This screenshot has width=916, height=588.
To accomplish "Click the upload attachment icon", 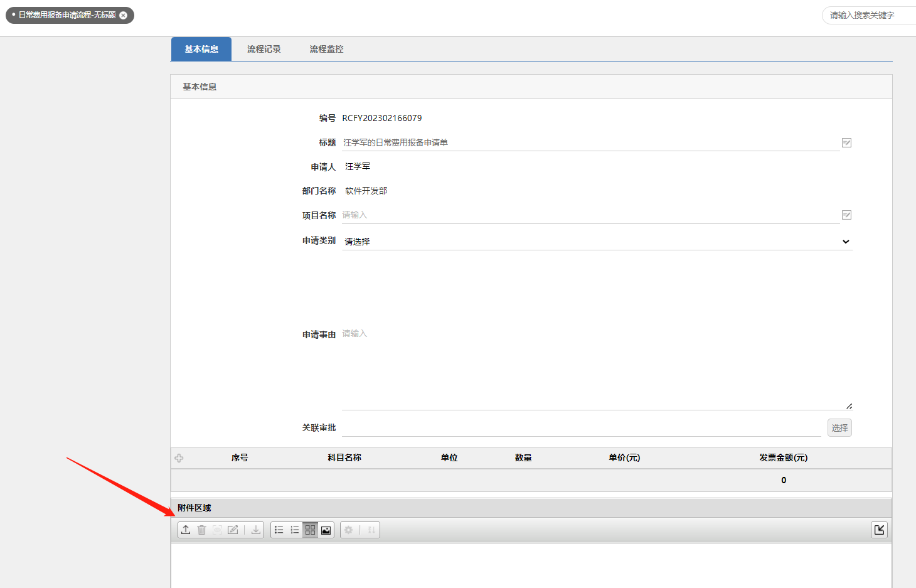I will 186,530.
